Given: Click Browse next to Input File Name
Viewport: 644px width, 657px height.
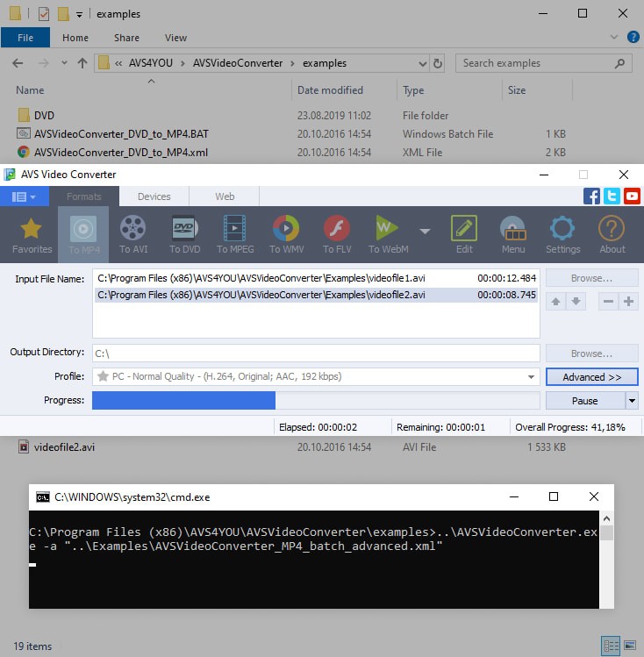Looking at the screenshot, I should [591, 278].
